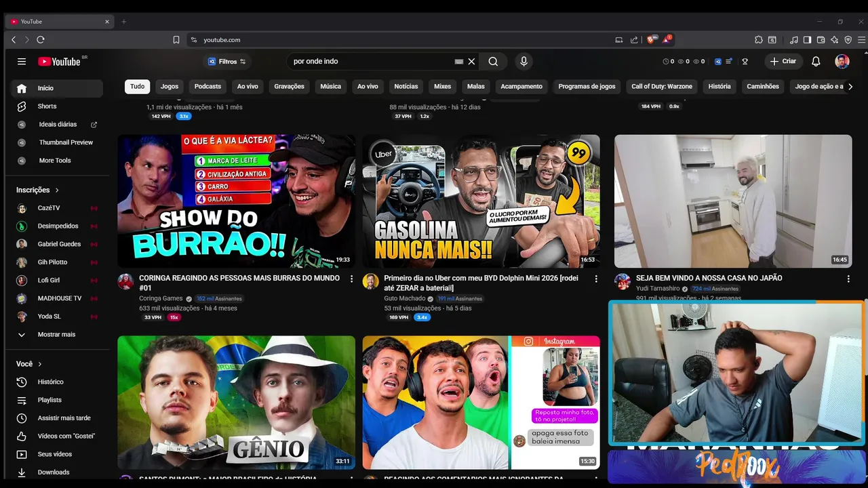868x488 pixels.
Task: Open the MADHOUSE TV subscription
Action: coord(57,298)
